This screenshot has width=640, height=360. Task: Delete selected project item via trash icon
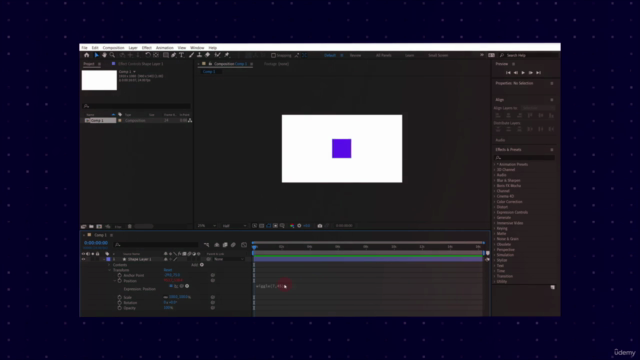point(130,227)
